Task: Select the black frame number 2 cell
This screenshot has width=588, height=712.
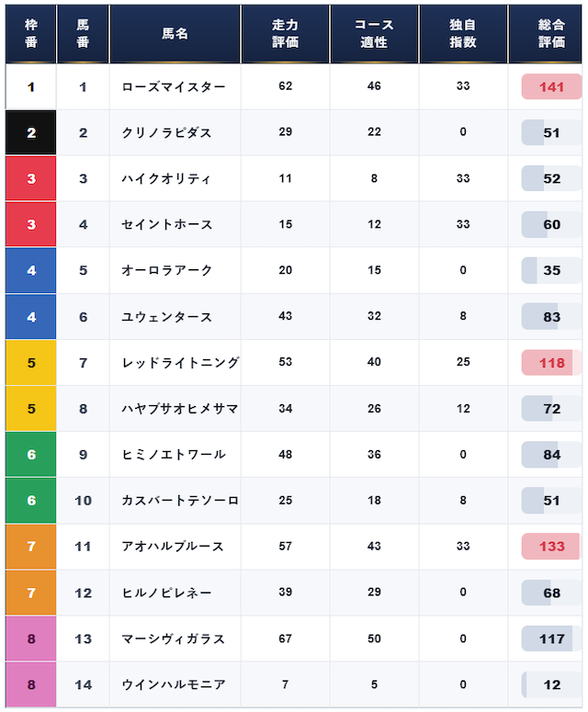Action: (x=31, y=132)
